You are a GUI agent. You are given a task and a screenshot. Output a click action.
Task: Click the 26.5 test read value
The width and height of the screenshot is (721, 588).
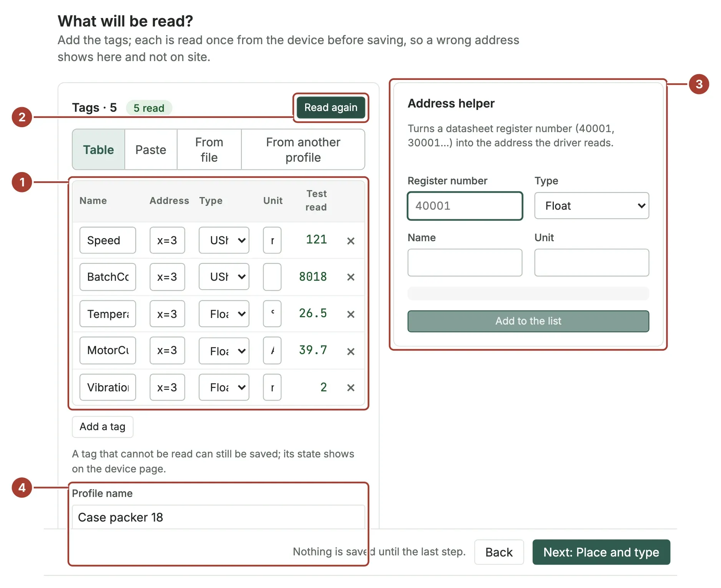[x=313, y=313]
